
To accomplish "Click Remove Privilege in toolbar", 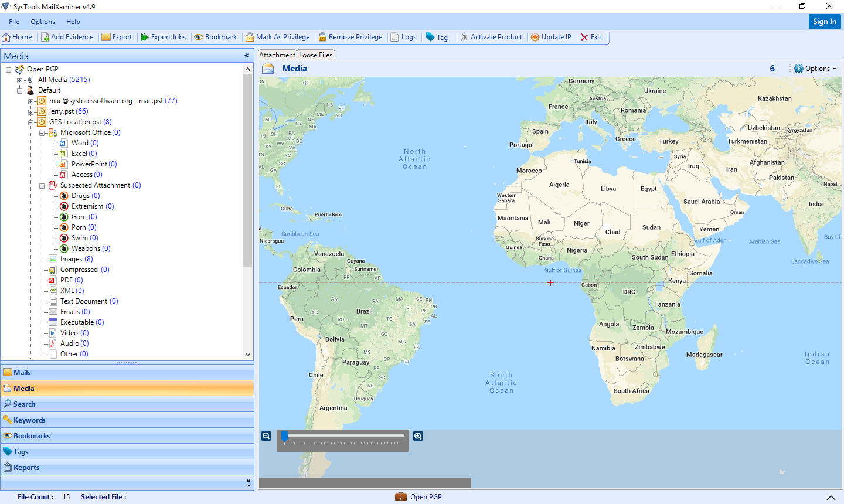I will (350, 37).
